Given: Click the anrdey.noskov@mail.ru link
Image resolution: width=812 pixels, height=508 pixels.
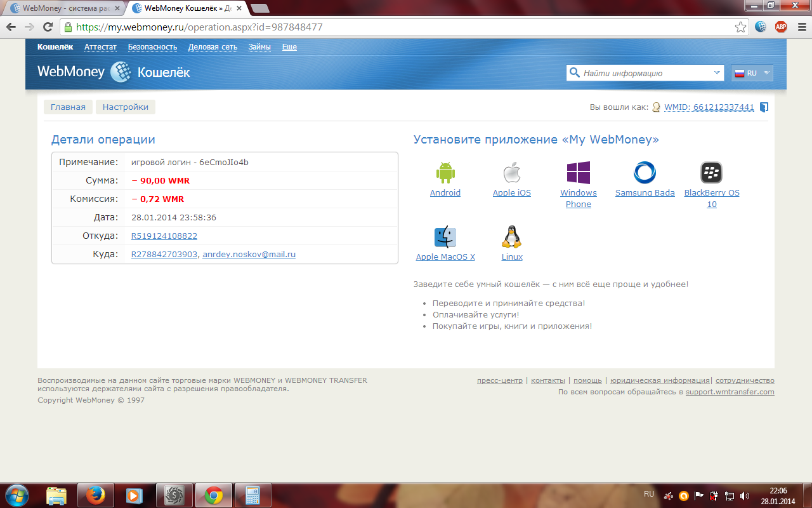Looking at the screenshot, I should [249, 255].
